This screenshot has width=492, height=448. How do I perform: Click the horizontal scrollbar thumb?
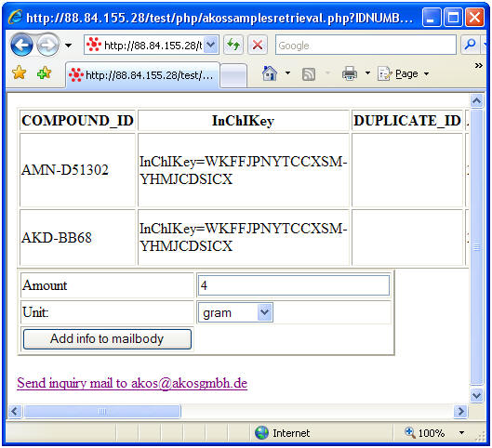tap(102, 411)
